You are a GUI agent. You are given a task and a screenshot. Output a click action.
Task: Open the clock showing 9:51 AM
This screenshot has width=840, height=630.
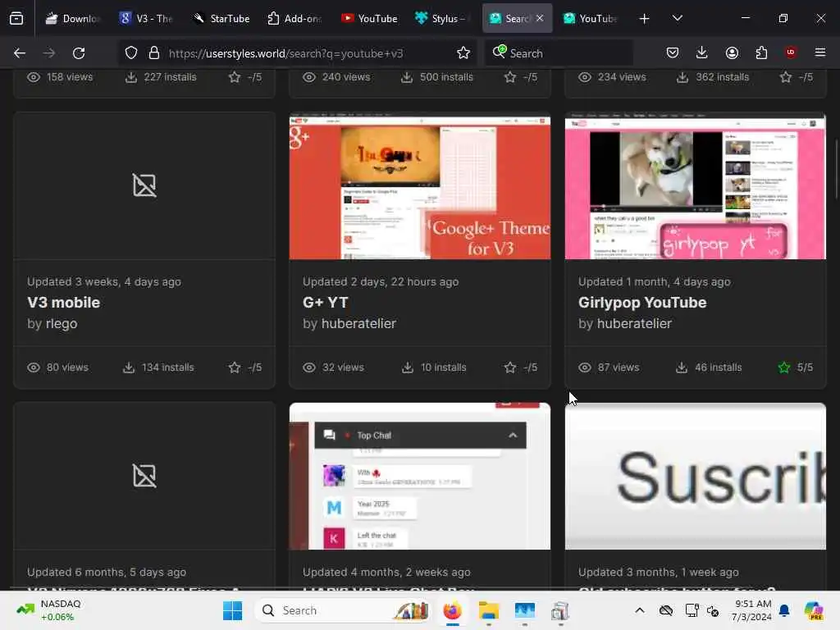752,610
